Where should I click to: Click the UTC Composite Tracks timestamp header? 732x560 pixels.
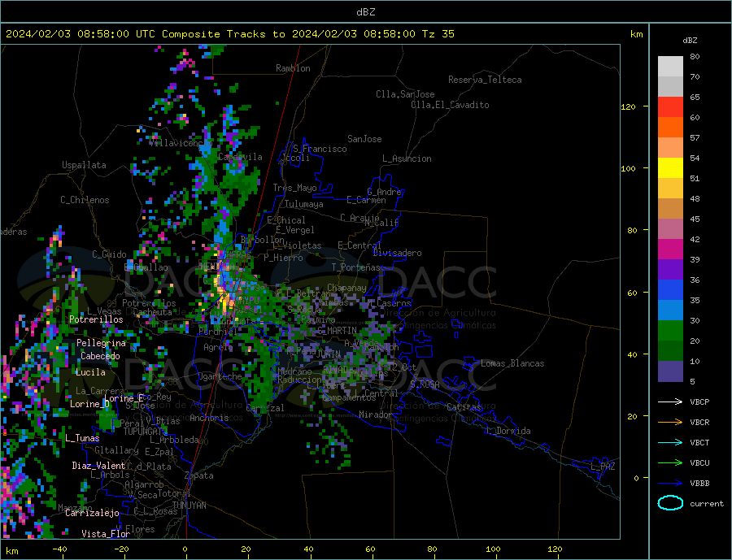click(x=229, y=34)
